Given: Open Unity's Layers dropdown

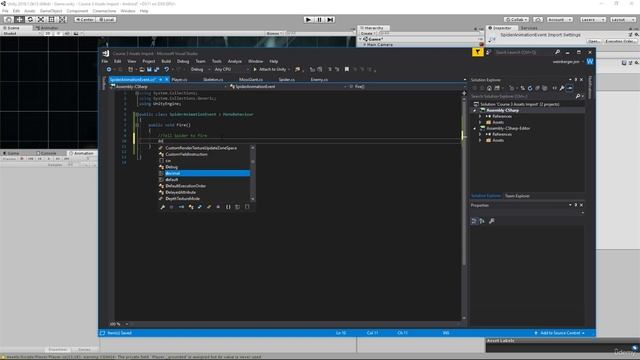Looking at the screenshot, I should pyautogui.click(x=592, y=19).
